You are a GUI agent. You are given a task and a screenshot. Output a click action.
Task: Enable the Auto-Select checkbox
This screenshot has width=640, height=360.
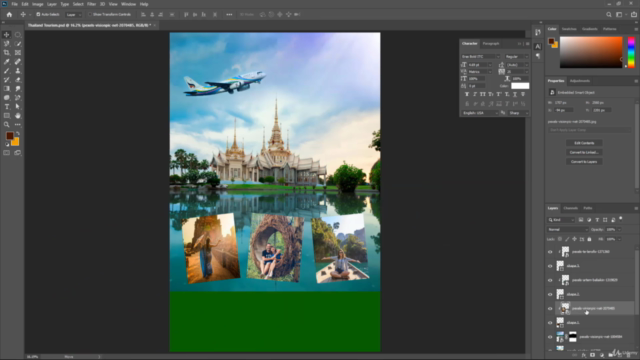(38, 14)
